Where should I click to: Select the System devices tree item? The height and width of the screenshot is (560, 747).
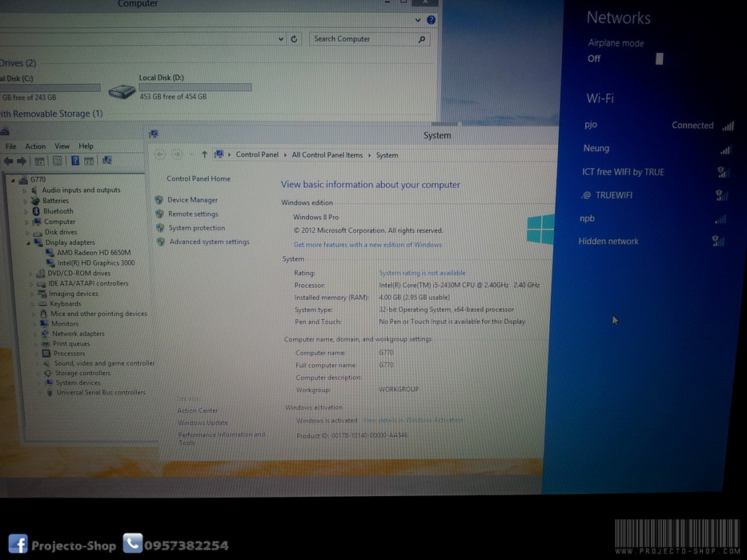tap(78, 383)
